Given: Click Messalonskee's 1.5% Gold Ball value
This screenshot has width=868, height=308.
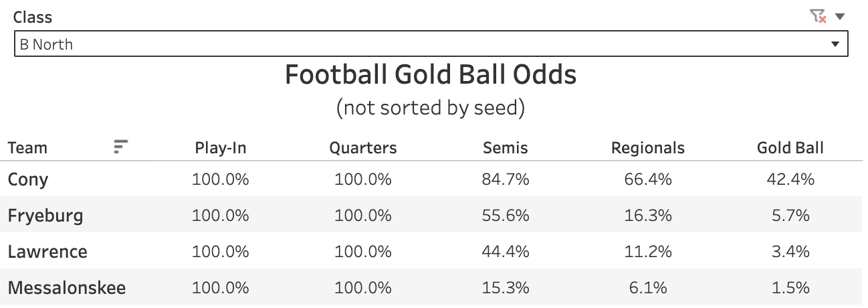Looking at the screenshot, I should (790, 288).
